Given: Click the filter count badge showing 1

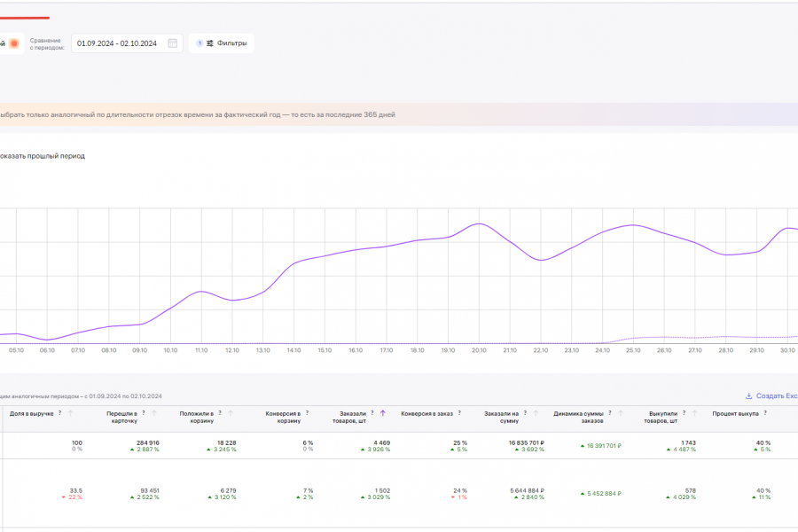Looking at the screenshot, I should [x=199, y=43].
